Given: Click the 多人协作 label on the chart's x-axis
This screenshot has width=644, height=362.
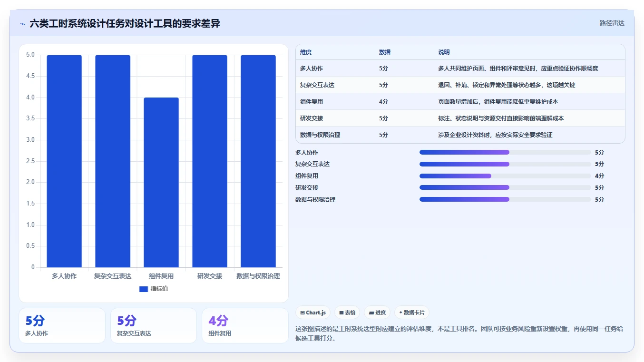Looking at the screenshot, I should click(64, 276).
